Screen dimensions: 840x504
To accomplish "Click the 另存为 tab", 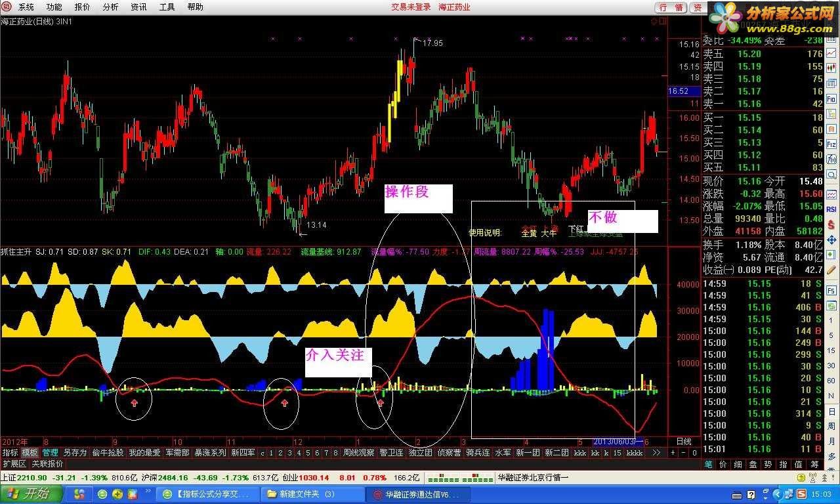I will click(x=75, y=453).
